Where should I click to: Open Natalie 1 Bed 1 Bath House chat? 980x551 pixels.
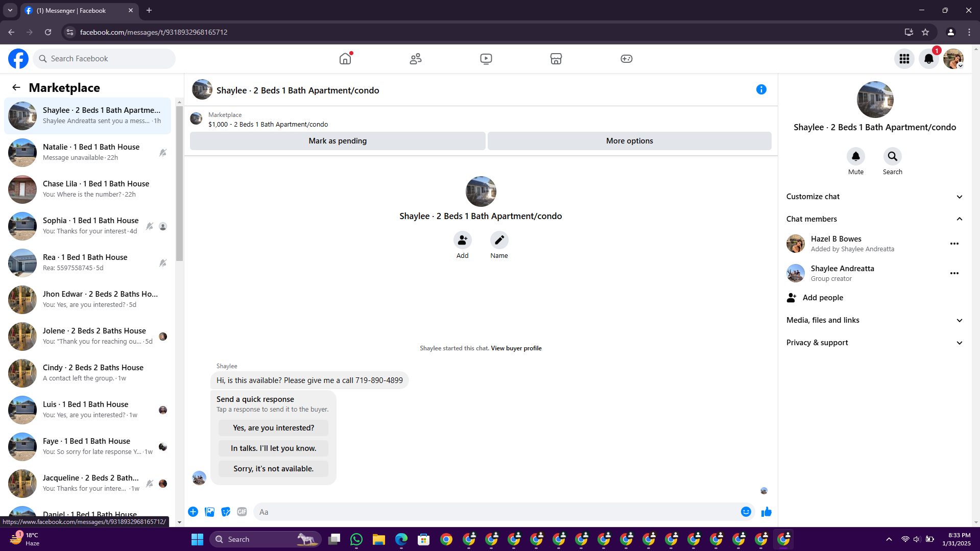pyautogui.click(x=88, y=153)
